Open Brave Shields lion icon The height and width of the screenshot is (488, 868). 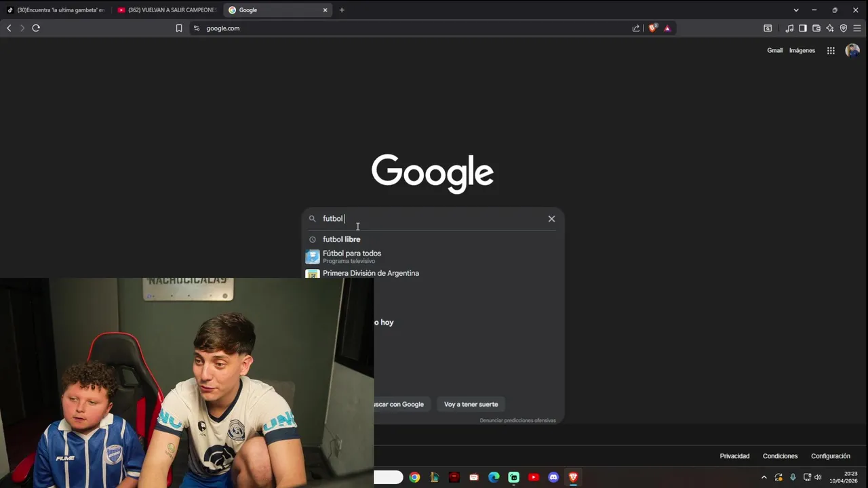pos(653,28)
